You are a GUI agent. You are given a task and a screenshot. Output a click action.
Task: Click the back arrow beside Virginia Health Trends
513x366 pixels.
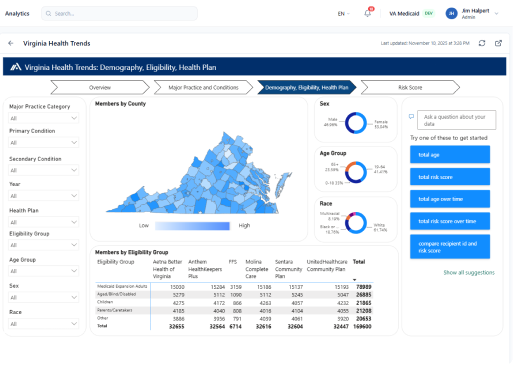11,43
